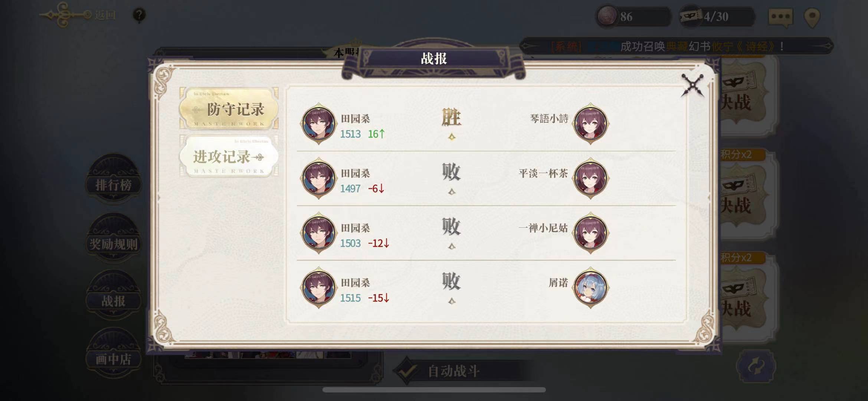Open the chat bubble icon
868x401 pixels.
pyautogui.click(x=780, y=17)
